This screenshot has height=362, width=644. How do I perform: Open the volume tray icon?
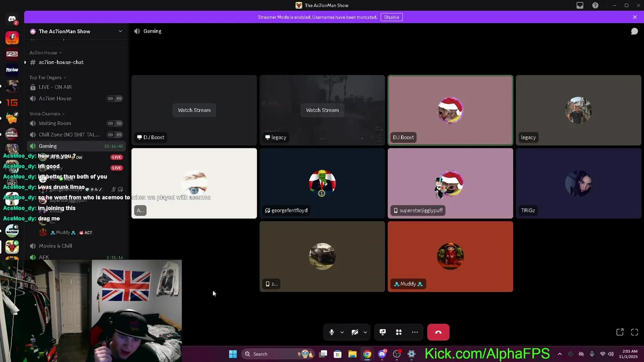[611, 354]
